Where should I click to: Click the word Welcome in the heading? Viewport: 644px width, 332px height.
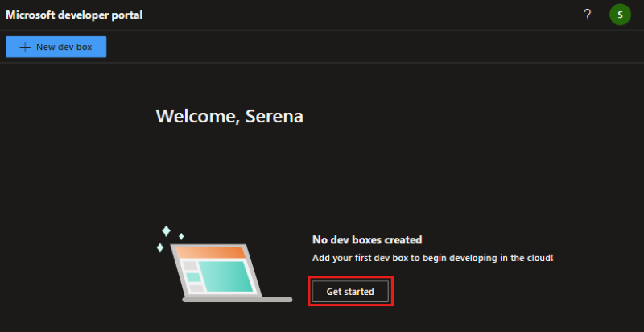198,117
